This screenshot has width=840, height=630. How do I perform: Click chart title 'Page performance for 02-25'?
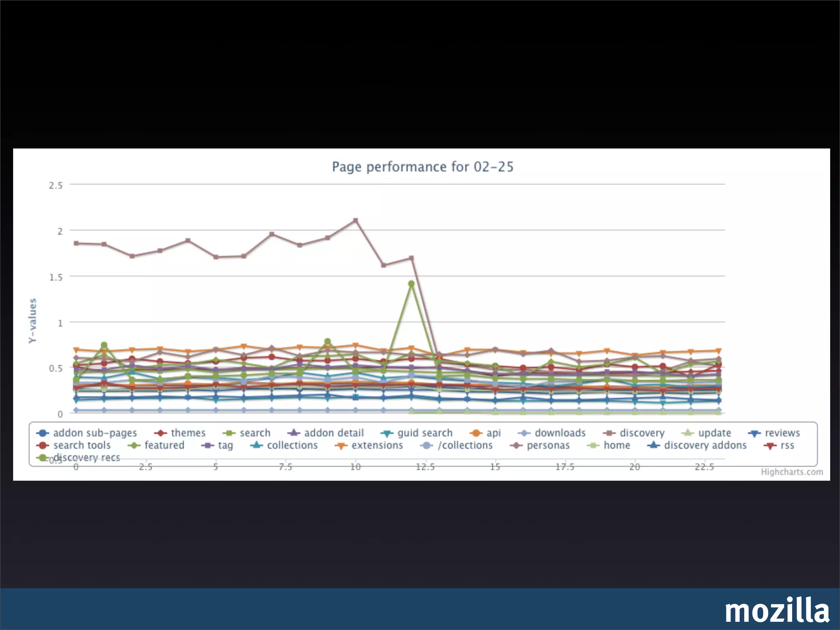(422, 167)
